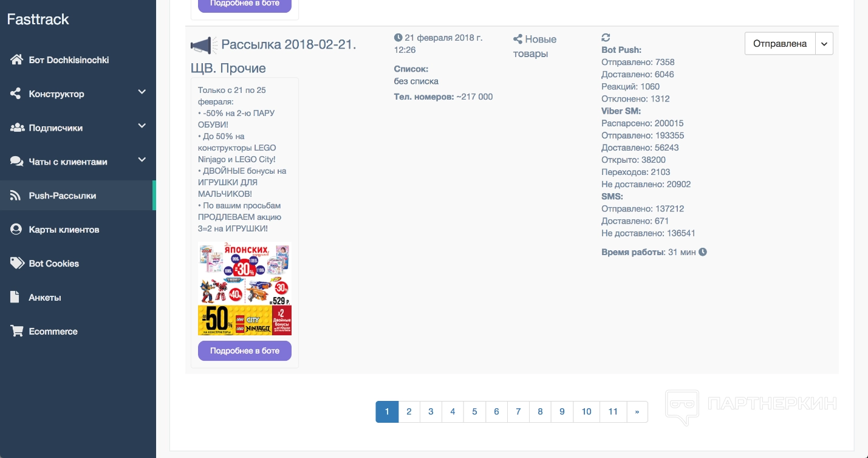Click the Отправлена status button

[780, 44]
